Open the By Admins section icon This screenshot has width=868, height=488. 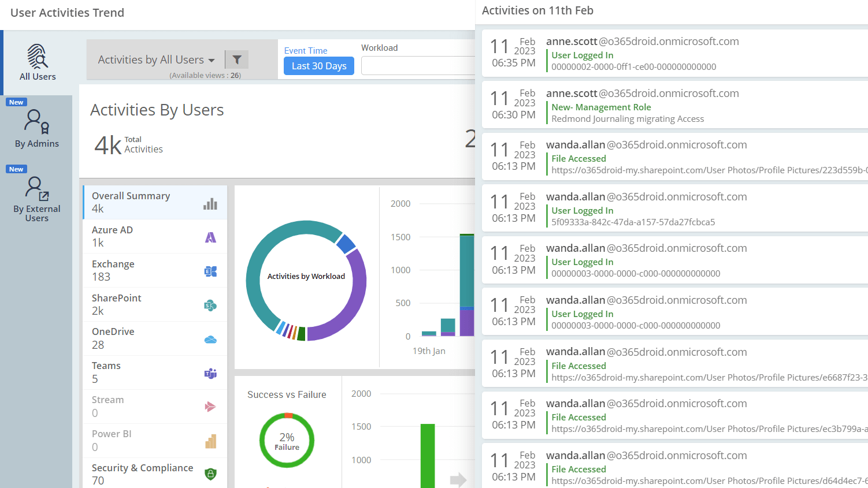click(37, 123)
